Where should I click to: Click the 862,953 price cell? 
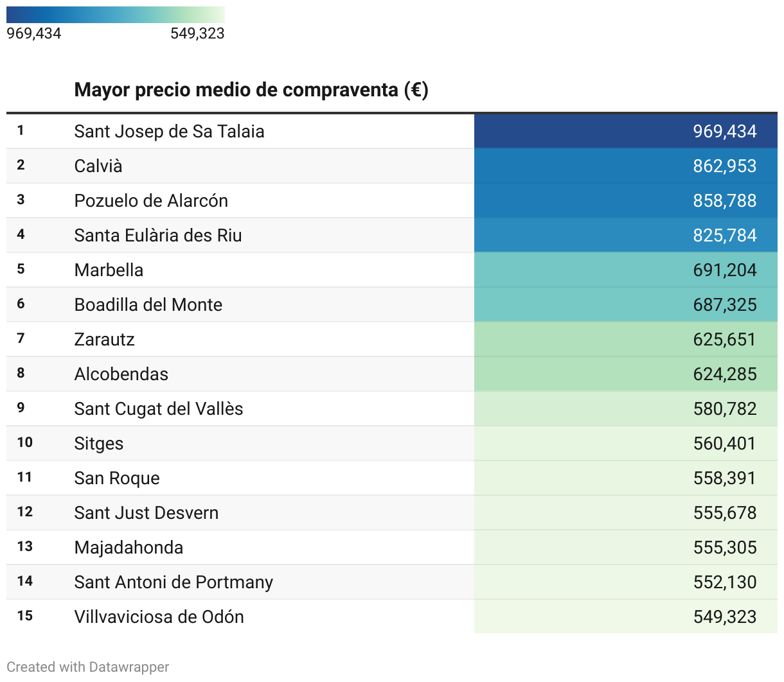(x=724, y=166)
